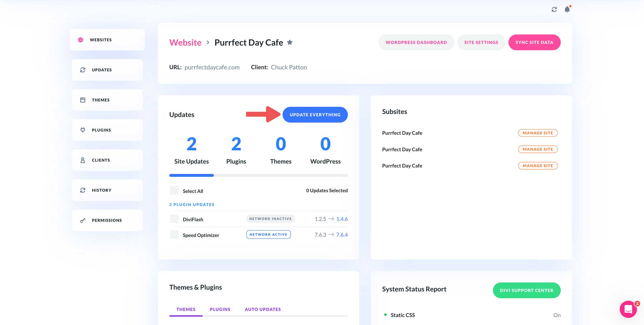Image resolution: width=644 pixels, height=325 pixels.
Task: Click the refresh icon in top bar
Action: (x=554, y=9)
